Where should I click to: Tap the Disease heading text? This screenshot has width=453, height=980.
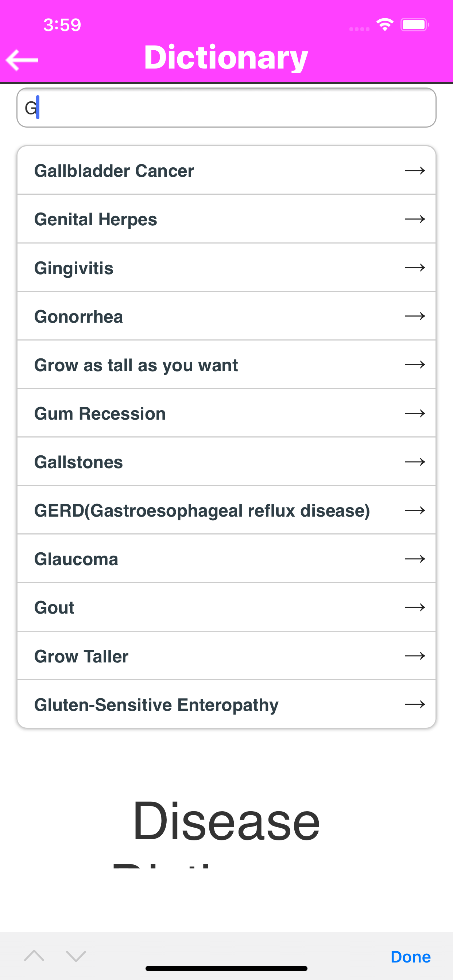[x=226, y=820]
